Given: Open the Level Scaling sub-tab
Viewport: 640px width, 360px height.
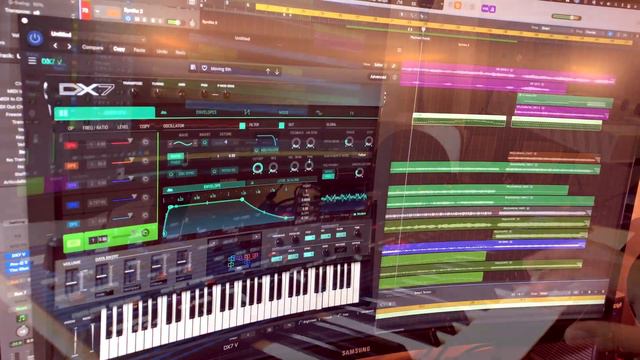Looking at the screenshot, I should [x=282, y=181].
